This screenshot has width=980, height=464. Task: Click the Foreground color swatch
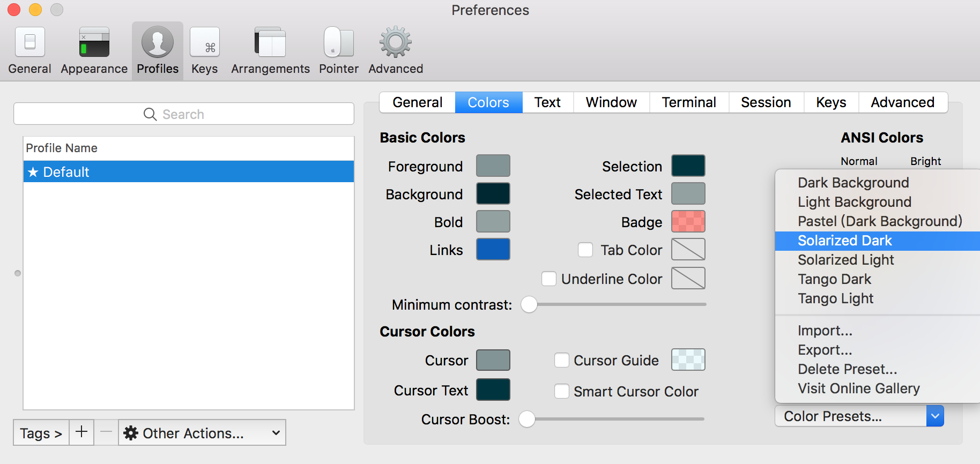[x=493, y=166]
